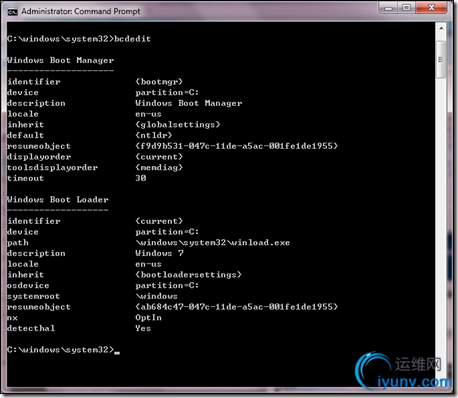
Task: Click the '{bootloadersettings}' inherit value
Action: pos(188,275)
